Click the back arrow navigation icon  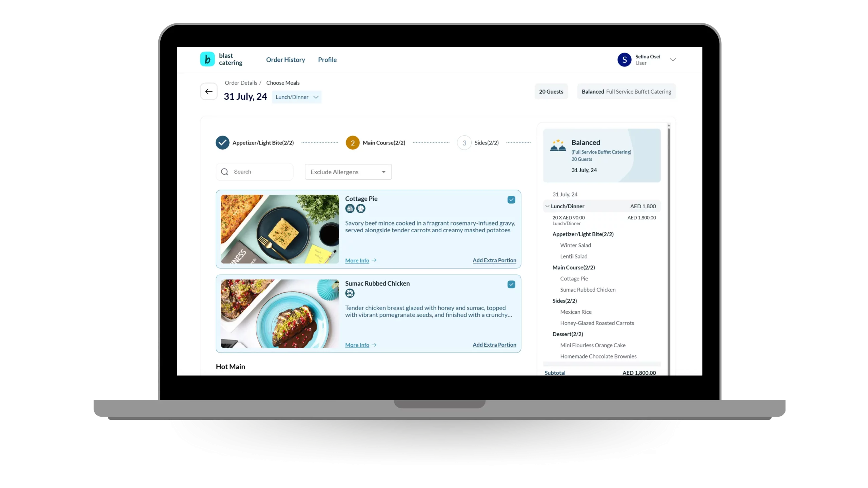[209, 91]
